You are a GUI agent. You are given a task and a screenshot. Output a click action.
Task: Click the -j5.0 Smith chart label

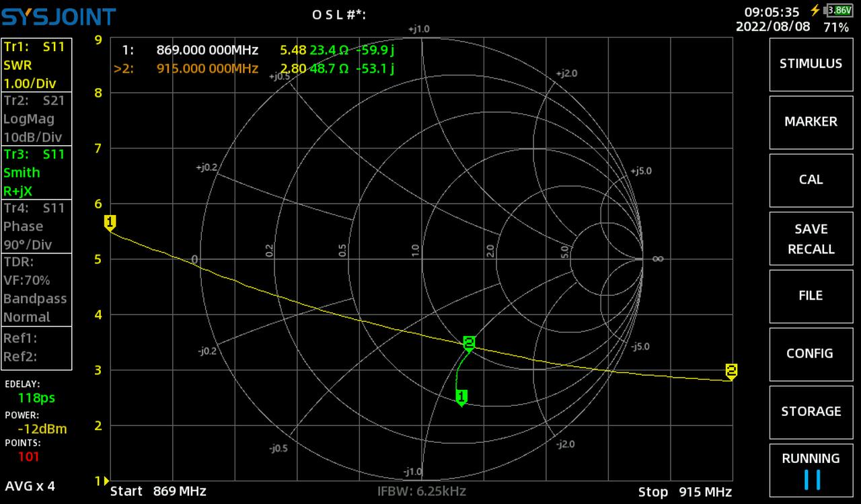[640, 347]
